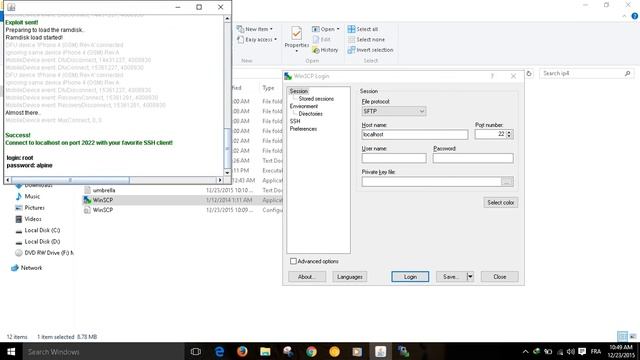
Task: Open the Easy access ribbon dropdown
Action: pos(257,40)
